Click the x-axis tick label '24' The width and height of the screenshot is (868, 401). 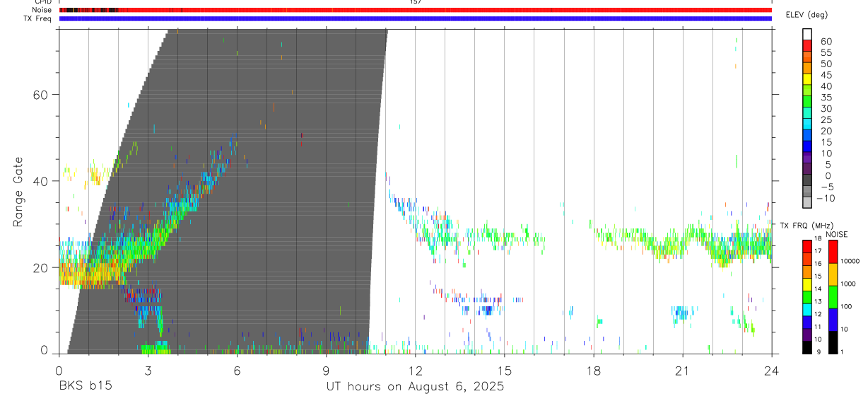tap(771, 370)
